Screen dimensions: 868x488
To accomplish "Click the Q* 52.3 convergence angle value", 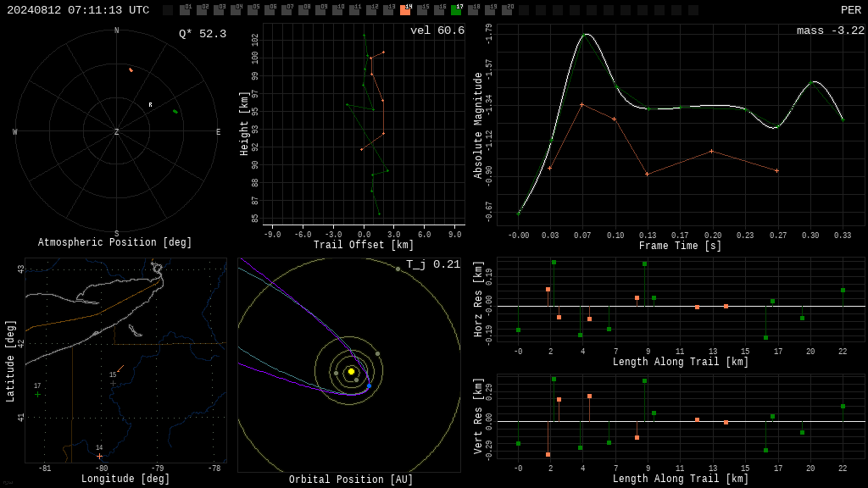I will pyautogui.click(x=203, y=34).
